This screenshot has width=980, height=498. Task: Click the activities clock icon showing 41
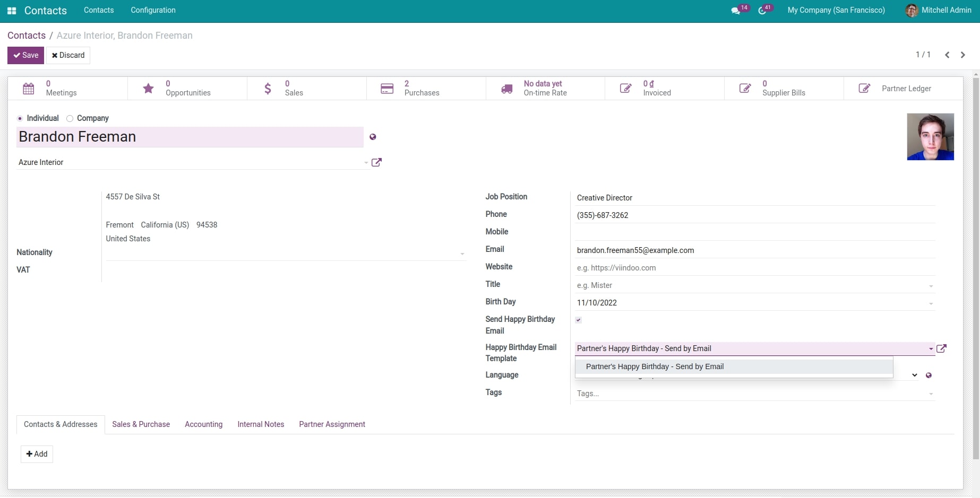(x=762, y=10)
